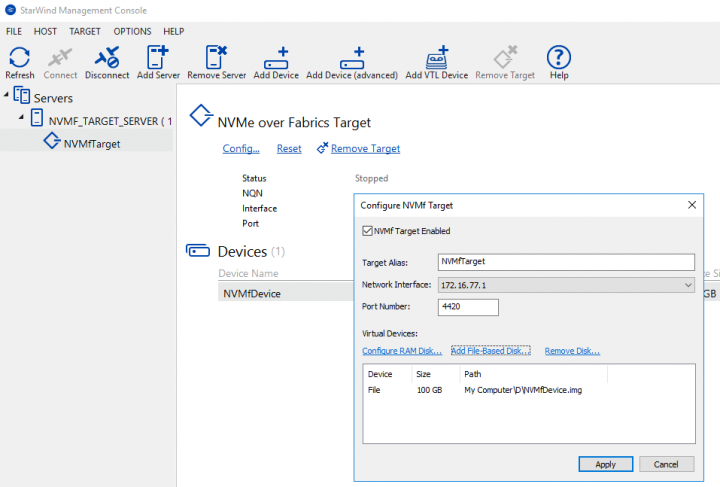The height and width of the screenshot is (487, 720).
Task: Click the Add Device (advanced) icon
Action: 352,58
